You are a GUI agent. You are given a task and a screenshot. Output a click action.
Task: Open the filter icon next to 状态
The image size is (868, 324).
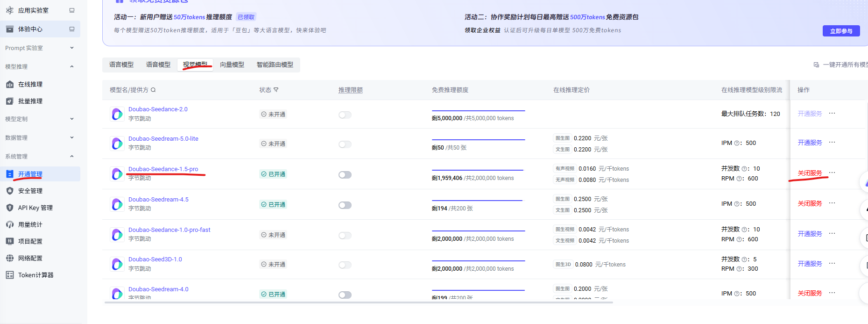pyautogui.click(x=276, y=90)
